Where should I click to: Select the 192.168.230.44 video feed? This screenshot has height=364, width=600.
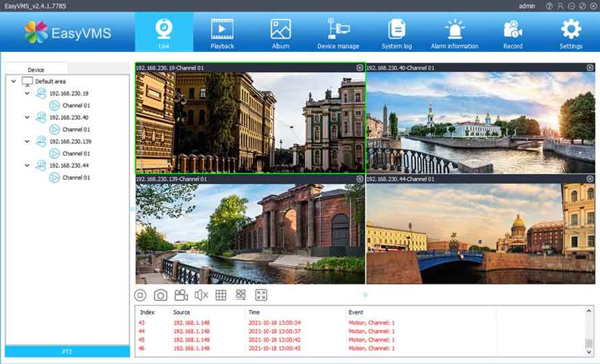click(x=481, y=233)
